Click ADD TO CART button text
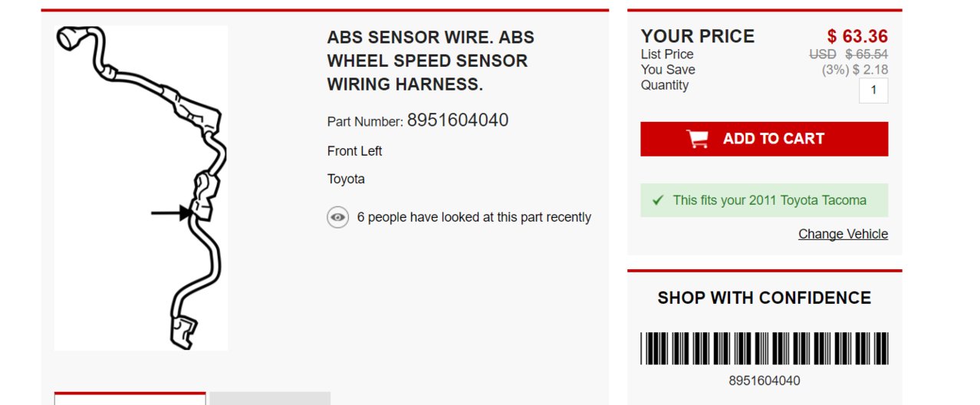This screenshot has height=405, width=980. pos(773,139)
